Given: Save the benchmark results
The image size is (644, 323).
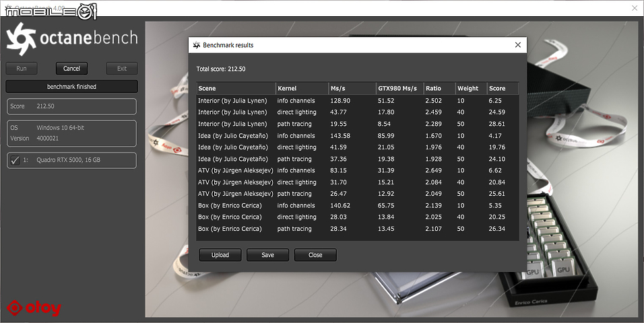Looking at the screenshot, I should [x=268, y=255].
